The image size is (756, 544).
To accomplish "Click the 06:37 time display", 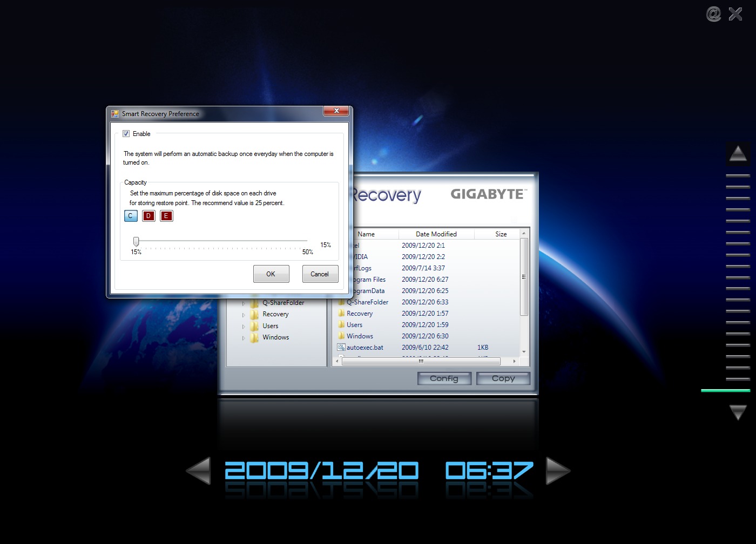I will [x=489, y=471].
